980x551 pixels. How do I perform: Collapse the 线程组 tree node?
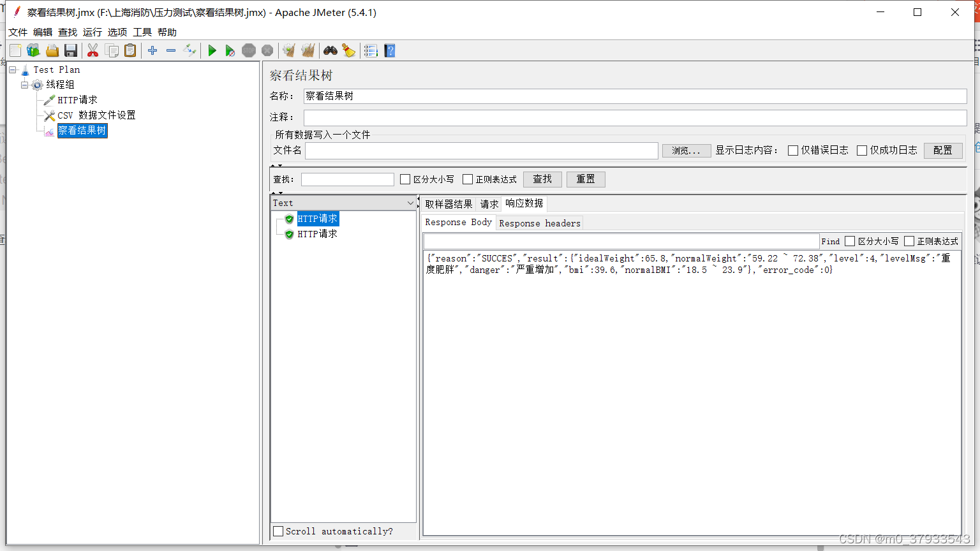(x=24, y=85)
